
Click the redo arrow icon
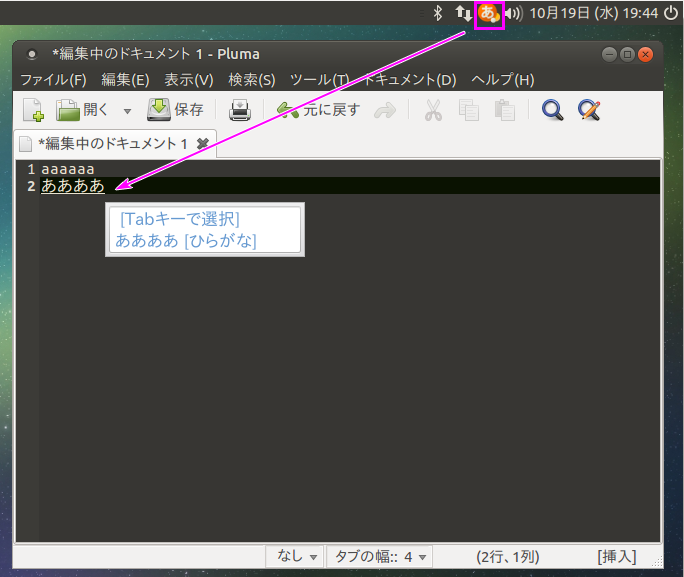tap(385, 111)
